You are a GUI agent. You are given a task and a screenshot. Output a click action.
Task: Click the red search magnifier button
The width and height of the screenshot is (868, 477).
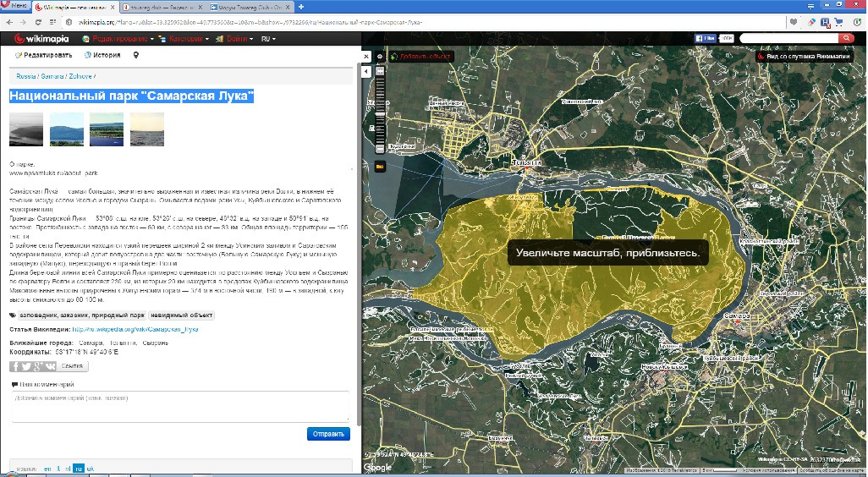coord(846,39)
